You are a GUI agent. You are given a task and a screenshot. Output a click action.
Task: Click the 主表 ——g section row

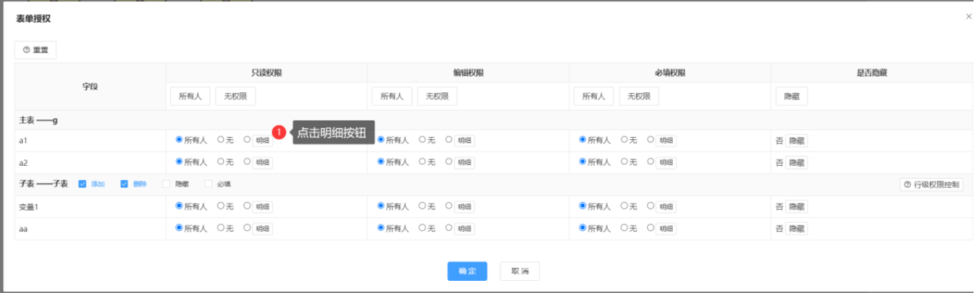[x=494, y=120]
